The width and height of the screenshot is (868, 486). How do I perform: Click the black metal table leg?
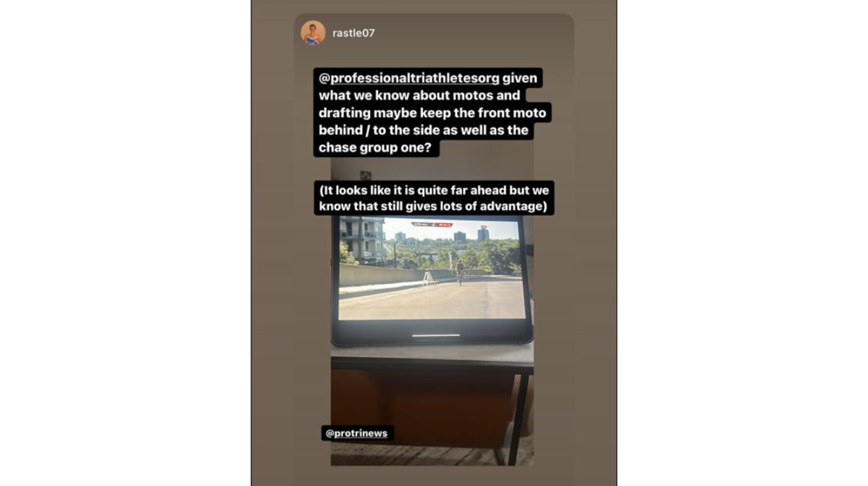pyautogui.click(x=516, y=419)
